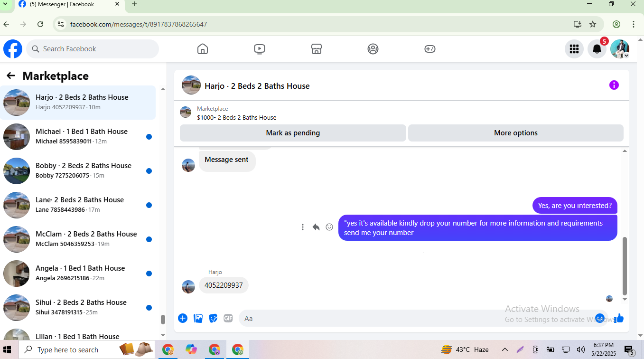644x359 pixels.
Task: Open the Facebook menu grid icon
Action: tap(574, 49)
